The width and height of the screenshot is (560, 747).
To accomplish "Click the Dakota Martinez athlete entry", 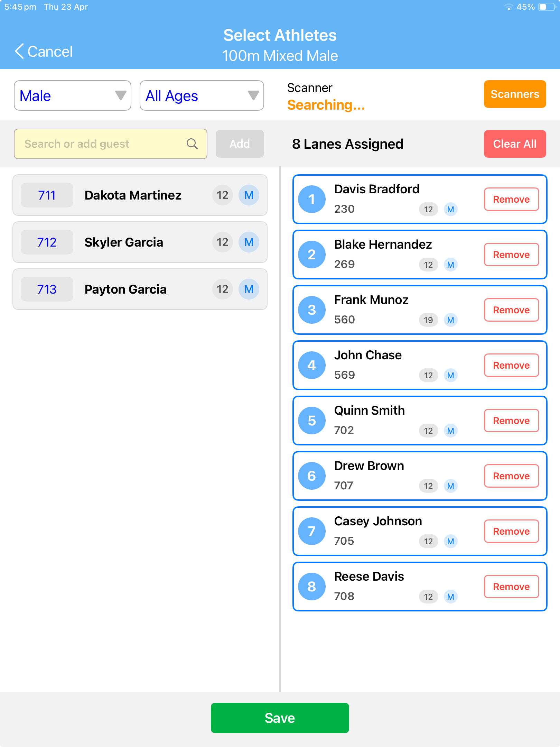I will tap(140, 195).
